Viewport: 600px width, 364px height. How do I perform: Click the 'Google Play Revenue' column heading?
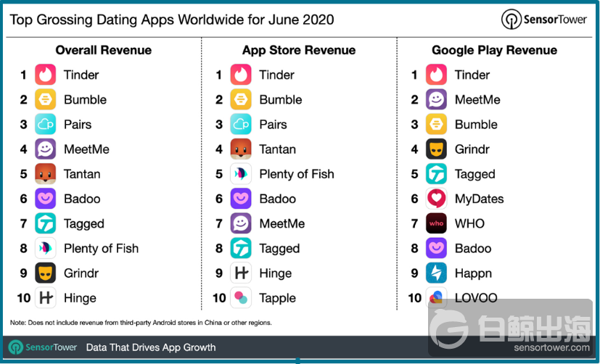coord(494,50)
